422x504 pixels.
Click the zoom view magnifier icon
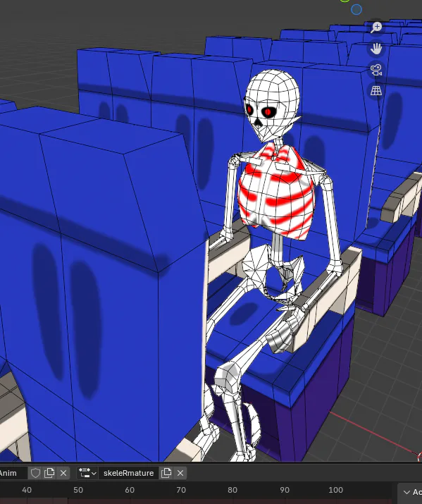tap(376, 27)
